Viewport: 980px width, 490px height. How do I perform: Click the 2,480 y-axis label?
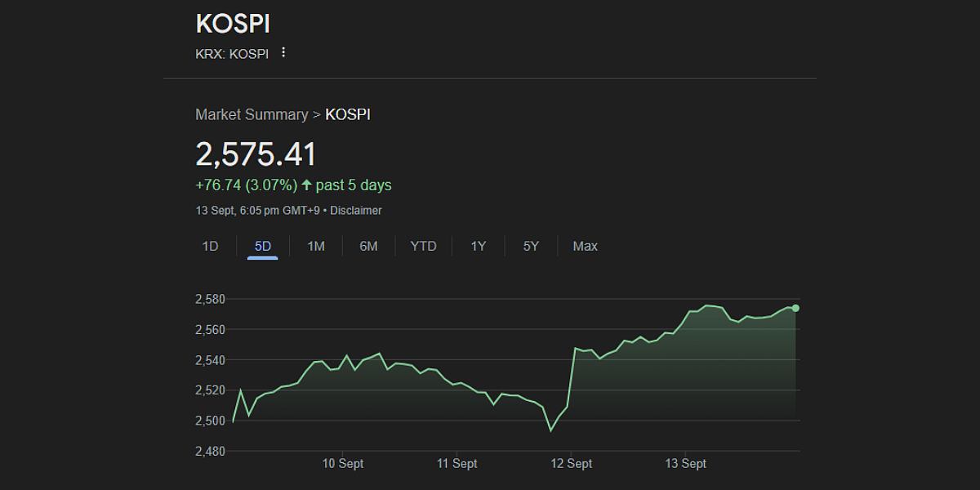click(x=210, y=451)
